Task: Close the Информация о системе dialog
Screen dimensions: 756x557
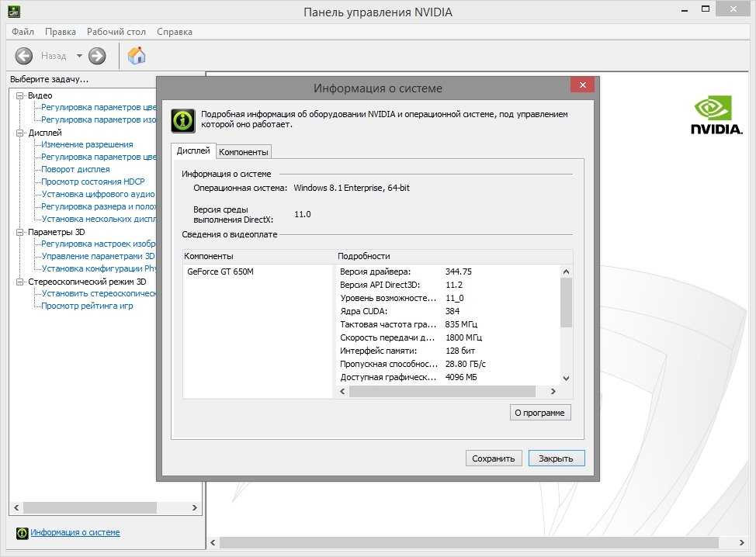Action: (x=582, y=85)
